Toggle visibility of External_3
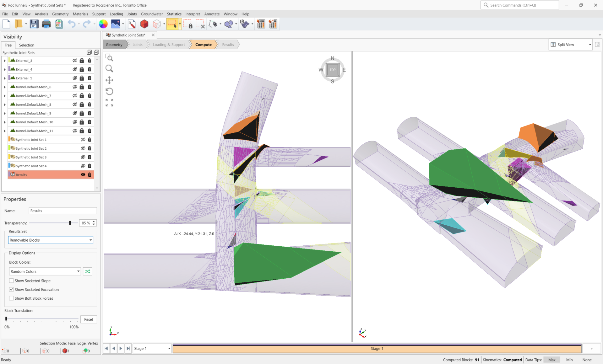The height and width of the screenshot is (364, 603). (x=75, y=61)
